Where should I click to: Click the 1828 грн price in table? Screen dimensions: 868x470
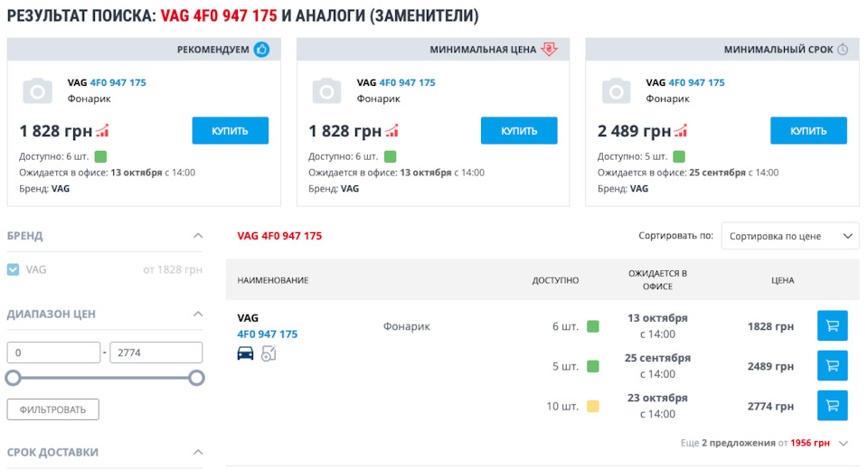tap(770, 326)
